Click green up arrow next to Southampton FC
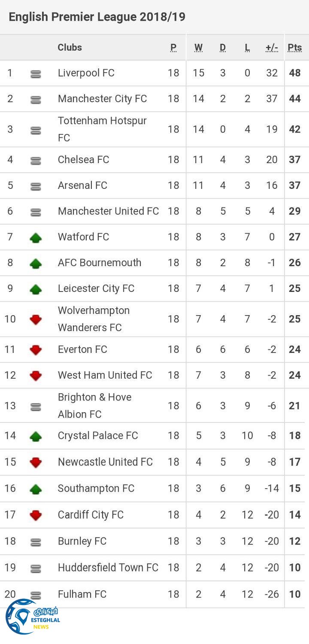This screenshot has width=309, height=644. (36, 489)
